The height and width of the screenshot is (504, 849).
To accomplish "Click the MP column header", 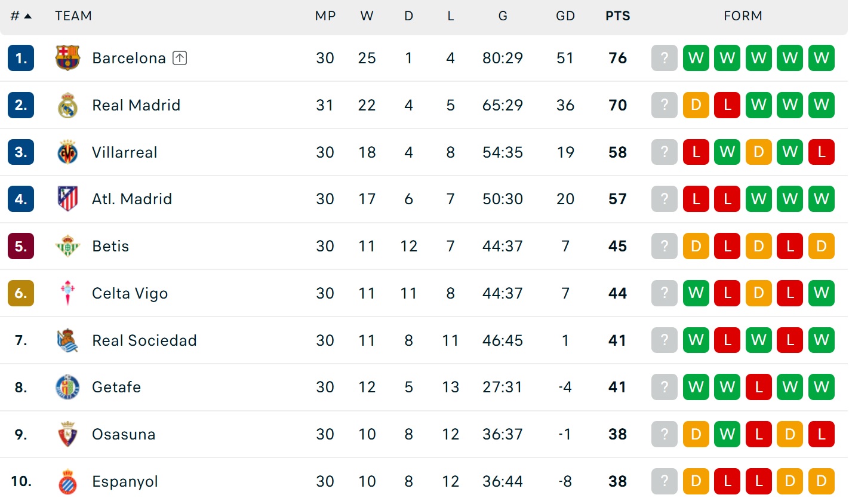I will [x=325, y=16].
